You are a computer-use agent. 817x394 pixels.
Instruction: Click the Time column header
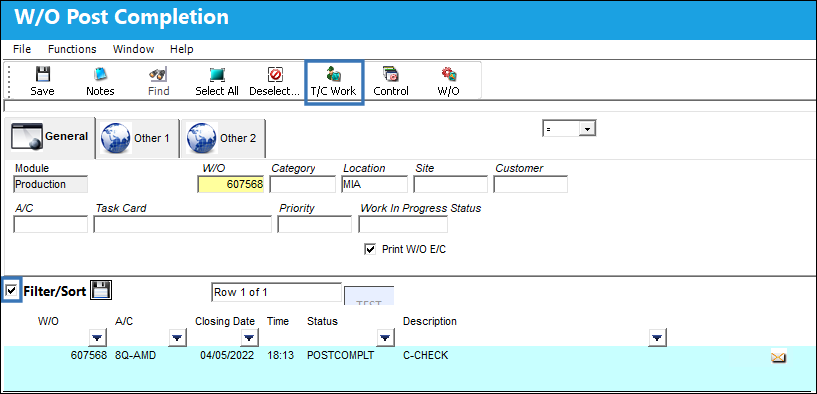pyautogui.click(x=278, y=322)
